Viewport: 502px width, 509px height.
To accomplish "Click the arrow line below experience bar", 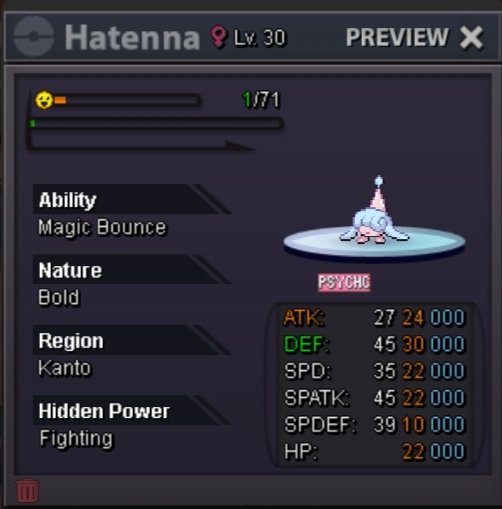I will 141,144.
